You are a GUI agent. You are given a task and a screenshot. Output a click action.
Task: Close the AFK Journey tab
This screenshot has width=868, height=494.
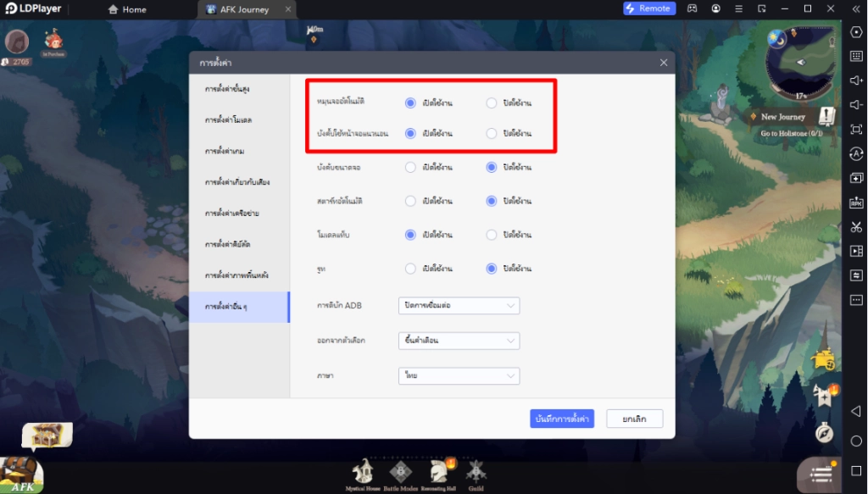(x=288, y=9)
